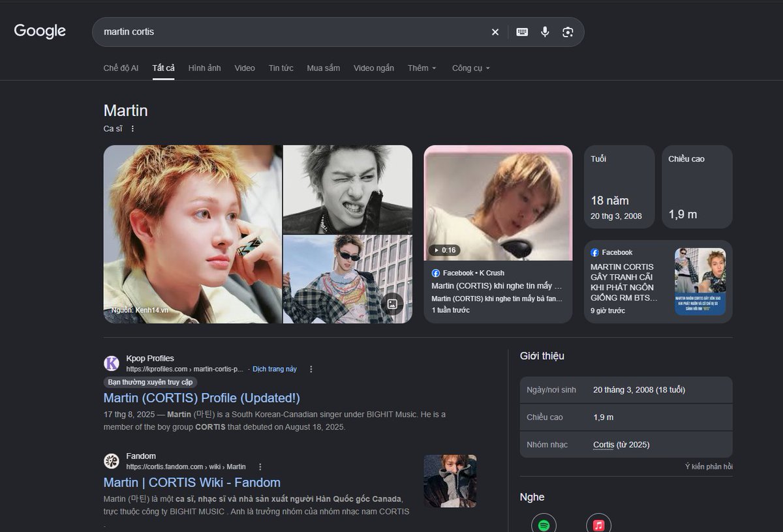The image size is (783, 532).
Task: Open options dots for the Fandom result
Action: 260,467
